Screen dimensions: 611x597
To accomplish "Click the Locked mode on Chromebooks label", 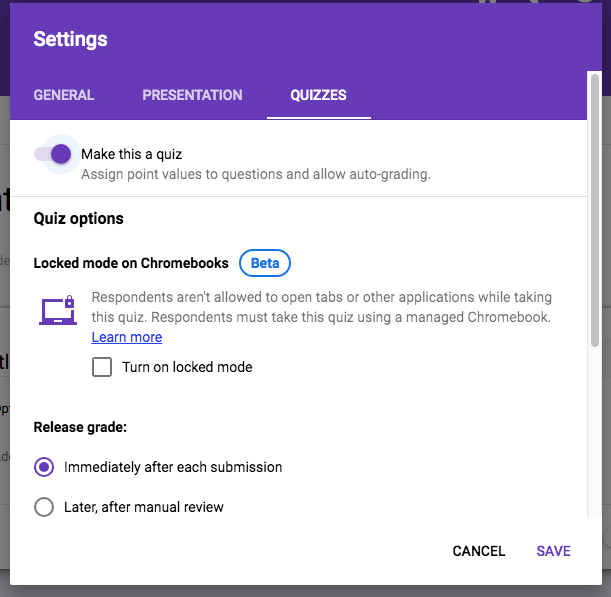I will click(131, 263).
